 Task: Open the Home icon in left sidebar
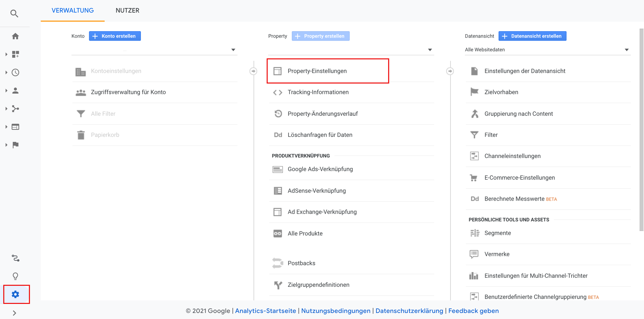tap(15, 36)
